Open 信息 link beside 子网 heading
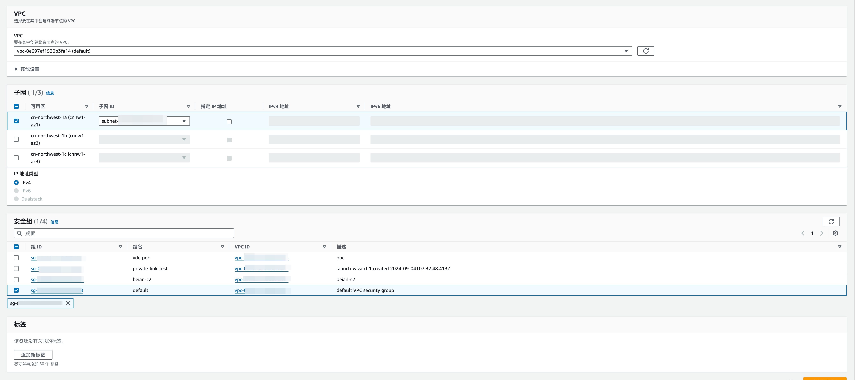 pos(50,93)
